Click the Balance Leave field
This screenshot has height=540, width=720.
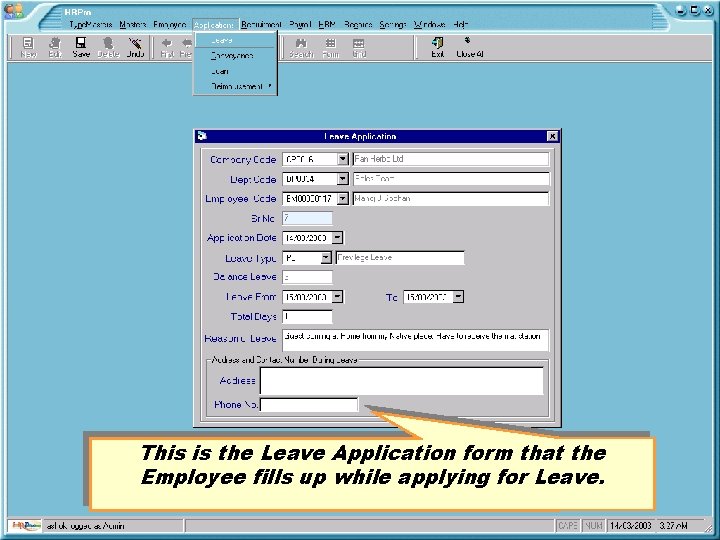click(307, 277)
